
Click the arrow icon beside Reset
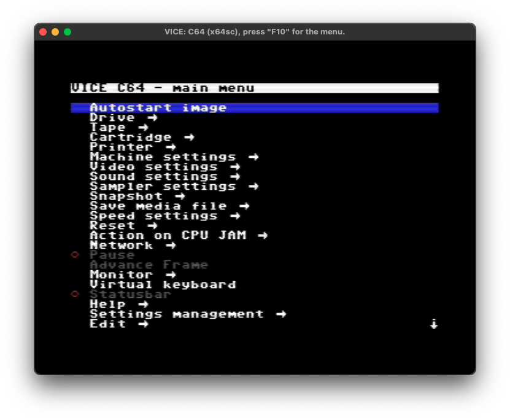(x=152, y=226)
